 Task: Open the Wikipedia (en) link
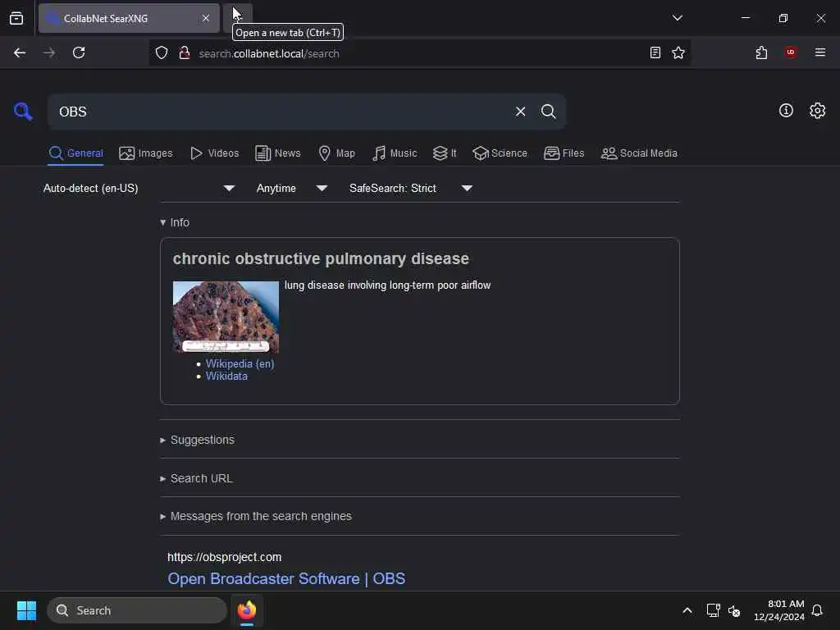click(x=240, y=363)
